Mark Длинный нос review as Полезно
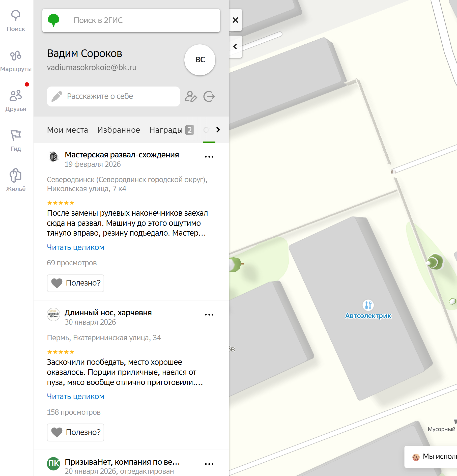This screenshot has width=457, height=476. click(x=75, y=432)
